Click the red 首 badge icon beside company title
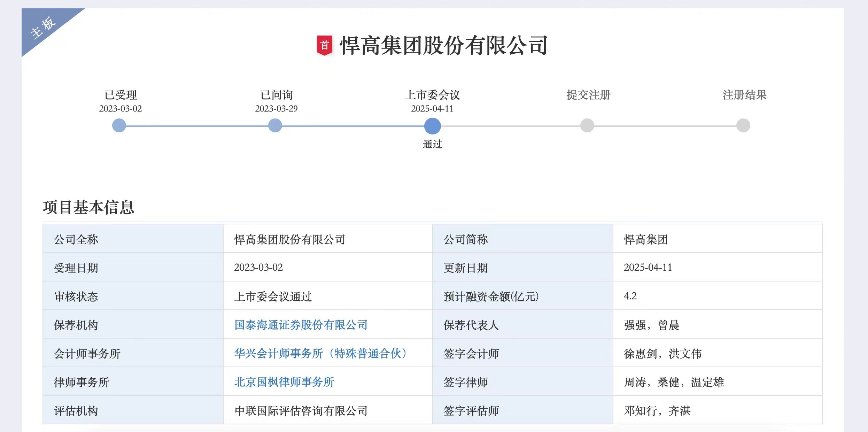The image size is (868, 432). tap(324, 45)
